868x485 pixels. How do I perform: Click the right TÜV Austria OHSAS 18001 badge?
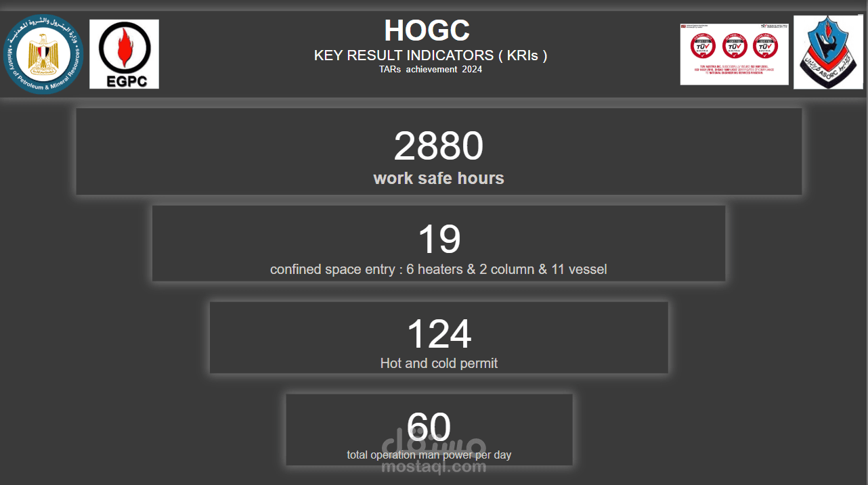tap(766, 47)
